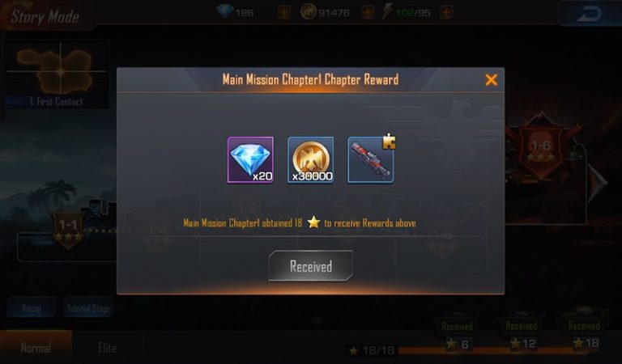
Task: Tap the diamond x20 reward icon
Action: pos(250,160)
